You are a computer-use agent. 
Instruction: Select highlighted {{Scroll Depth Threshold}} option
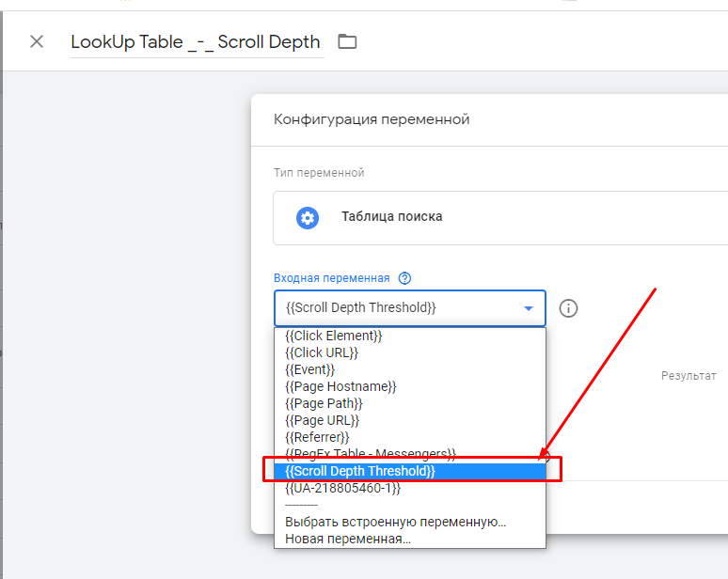click(x=360, y=471)
